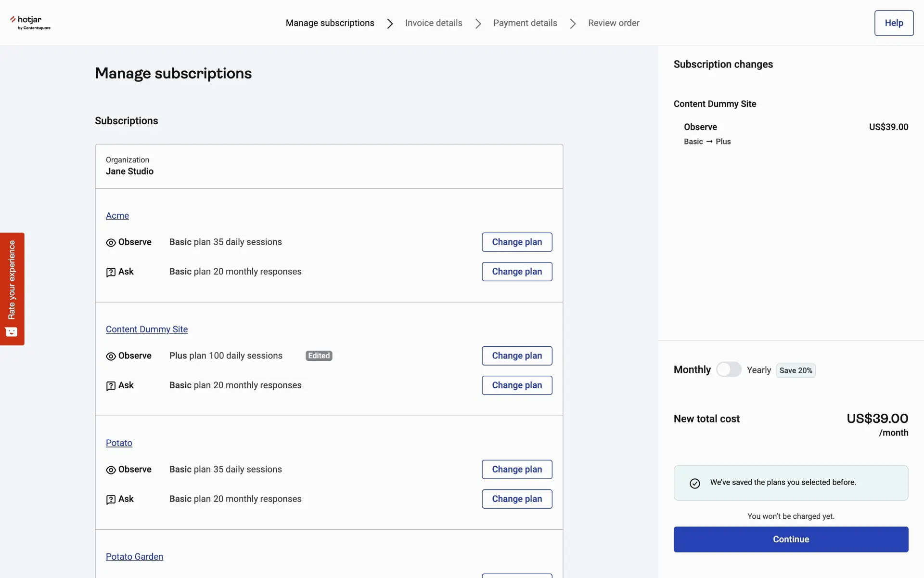Go to the Invoice details step
924x578 pixels.
(x=433, y=23)
